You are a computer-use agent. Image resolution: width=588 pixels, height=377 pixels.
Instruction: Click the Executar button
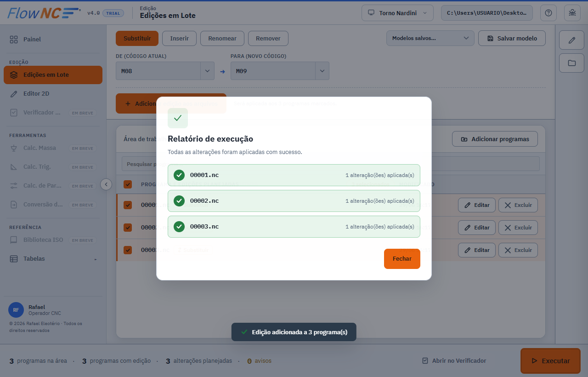click(x=550, y=361)
